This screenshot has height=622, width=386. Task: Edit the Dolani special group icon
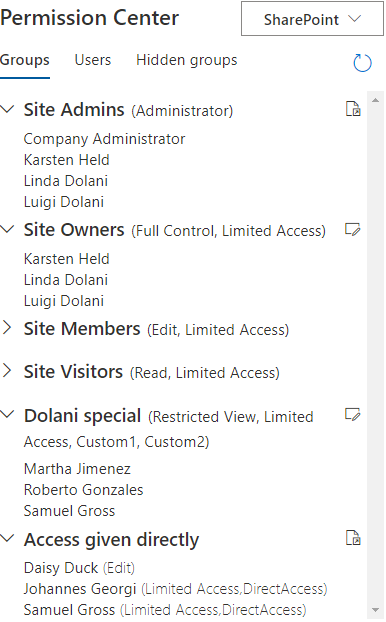tap(353, 415)
